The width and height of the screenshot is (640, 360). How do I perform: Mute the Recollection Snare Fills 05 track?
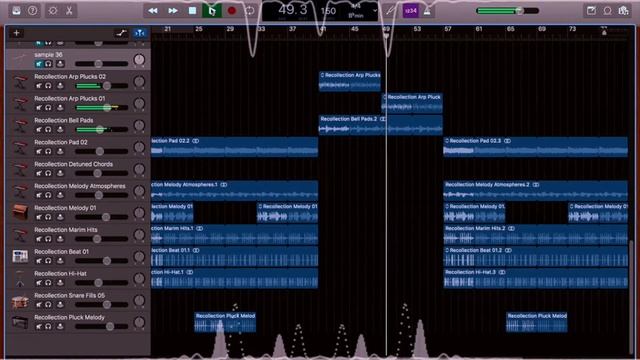click(x=39, y=304)
